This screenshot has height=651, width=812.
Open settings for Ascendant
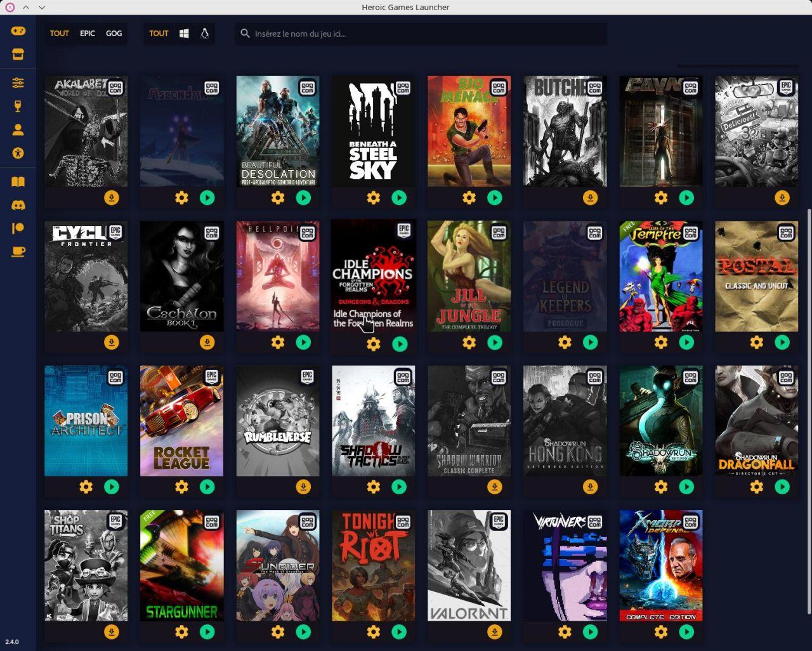pos(182,198)
